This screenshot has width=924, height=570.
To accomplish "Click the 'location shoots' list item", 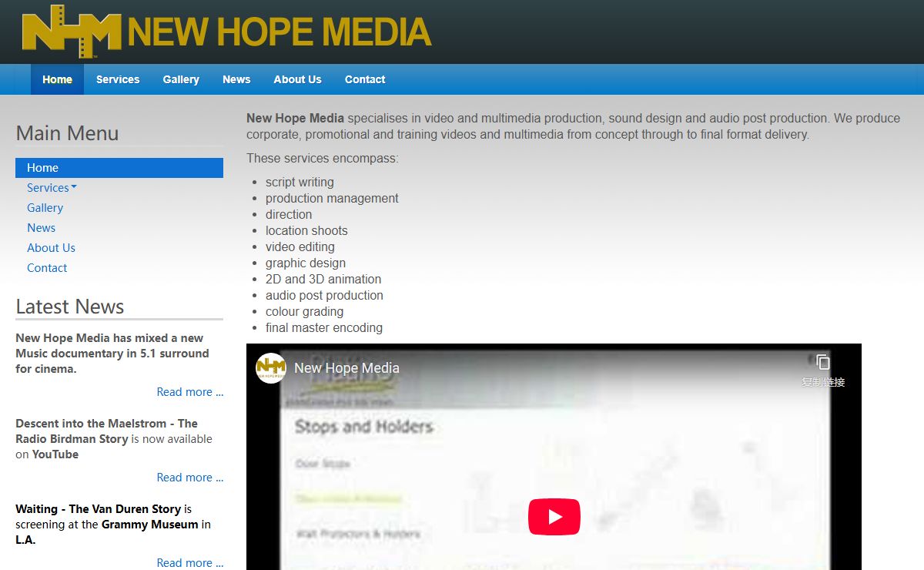I will pos(306,231).
